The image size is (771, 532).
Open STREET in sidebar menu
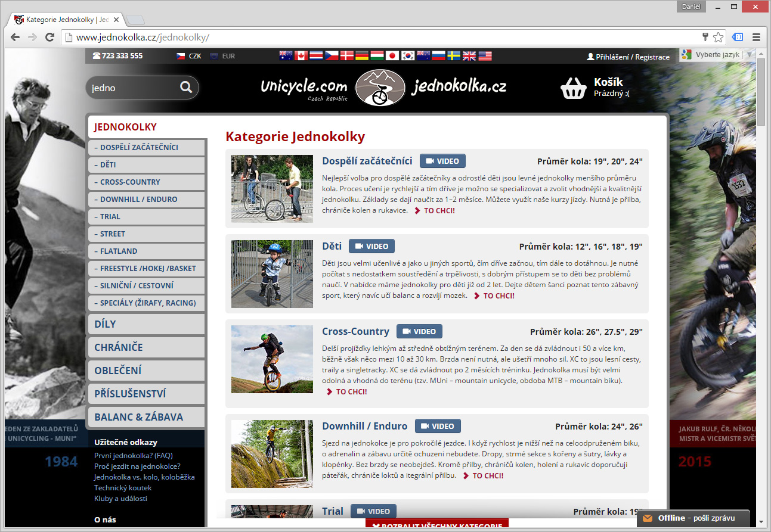147,234
